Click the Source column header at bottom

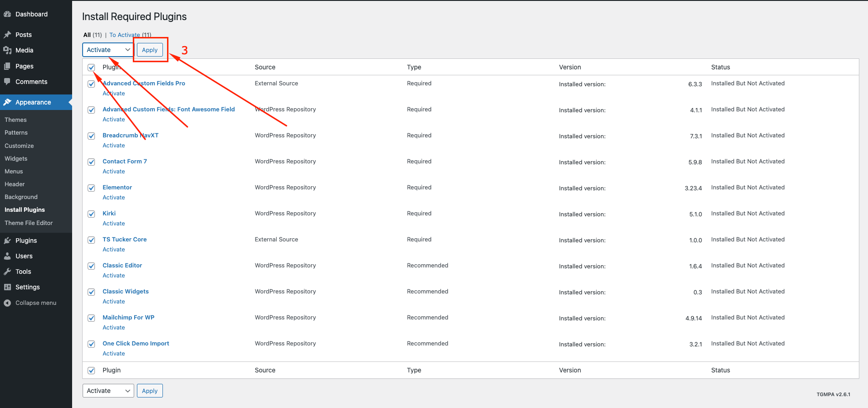[x=265, y=370]
